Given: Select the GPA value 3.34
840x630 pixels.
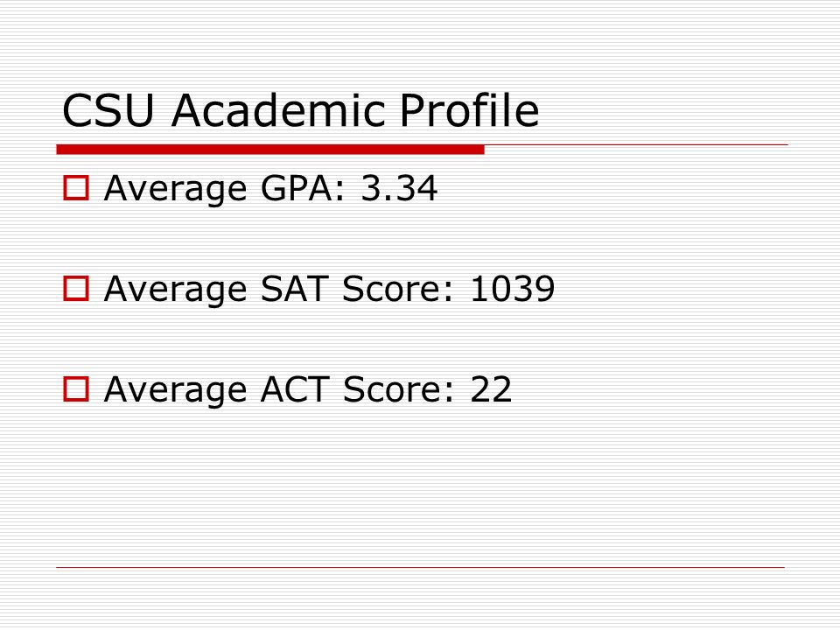Looking at the screenshot, I should click(x=399, y=188).
